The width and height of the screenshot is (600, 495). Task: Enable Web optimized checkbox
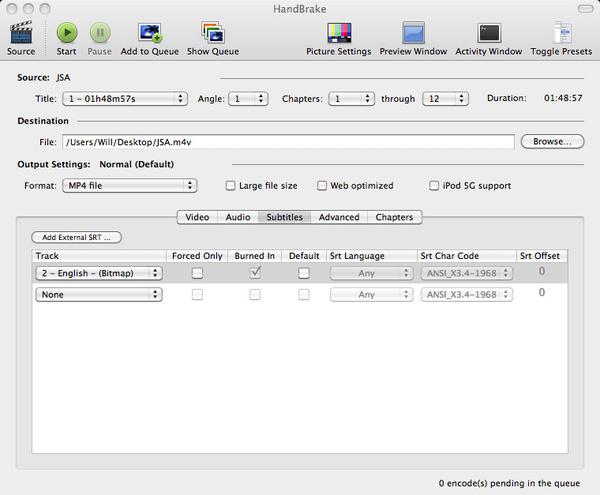click(x=321, y=186)
